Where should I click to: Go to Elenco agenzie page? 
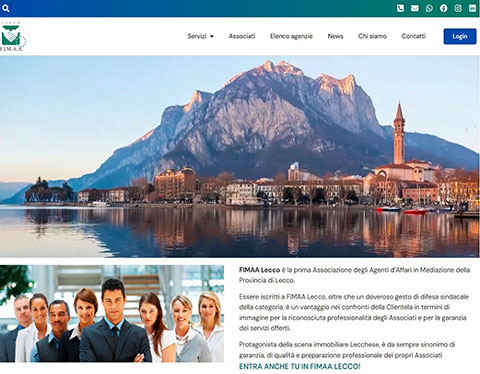(x=291, y=36)
